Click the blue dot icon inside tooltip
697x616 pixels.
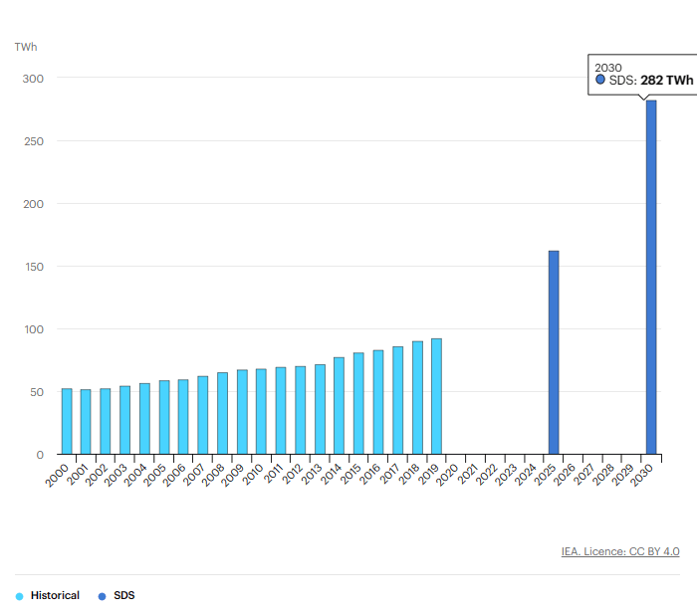[600, 80]
